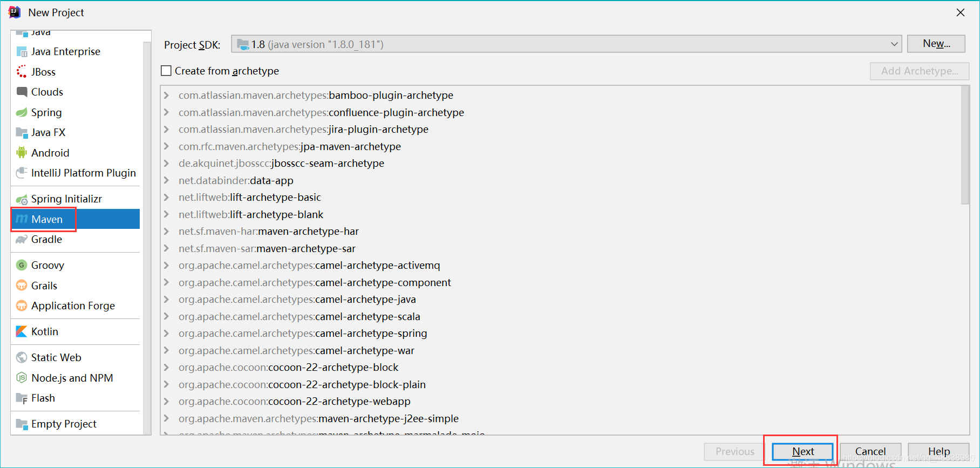Click the Kotlin logo icon
This screenshot has width=980, height=468.
[22, 331]
